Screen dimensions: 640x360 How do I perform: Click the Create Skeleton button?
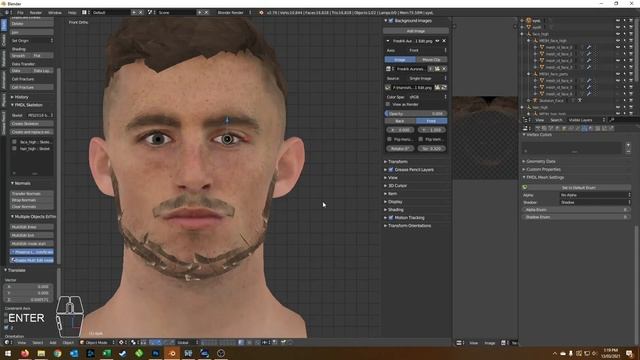[32, 124]
